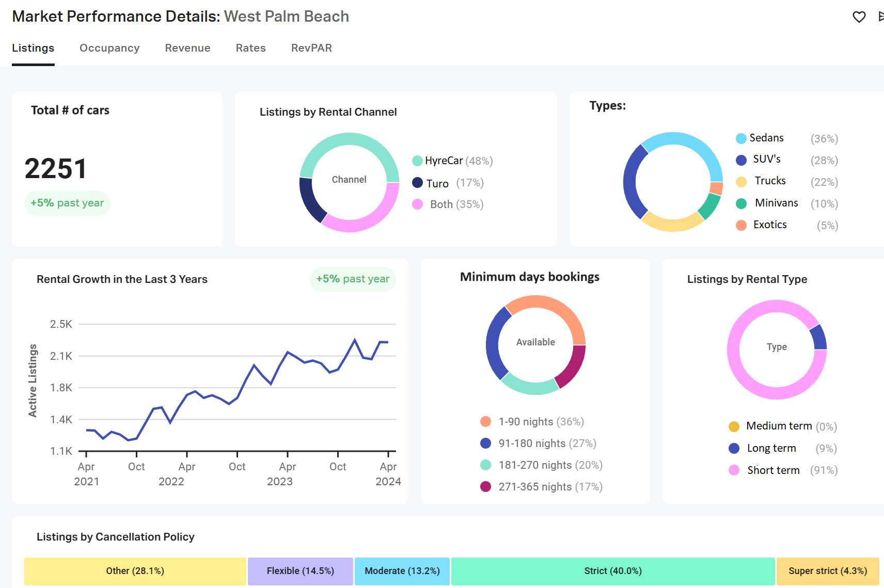Click the Turo legend color dot
Screen dimensions: 884x588
[417, 183]
